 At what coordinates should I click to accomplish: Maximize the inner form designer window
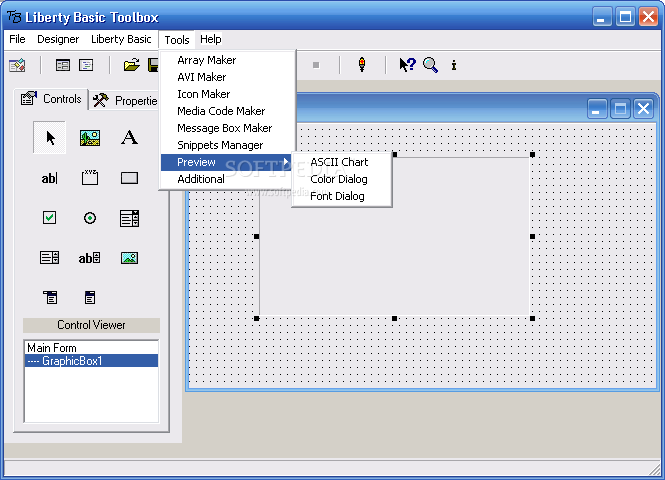coord(620,109)
